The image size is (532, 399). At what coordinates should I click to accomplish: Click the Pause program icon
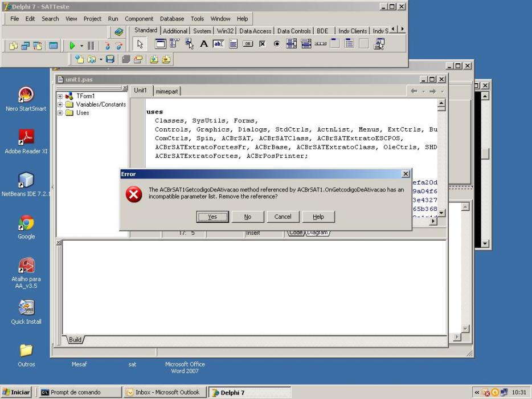(91, 46)
